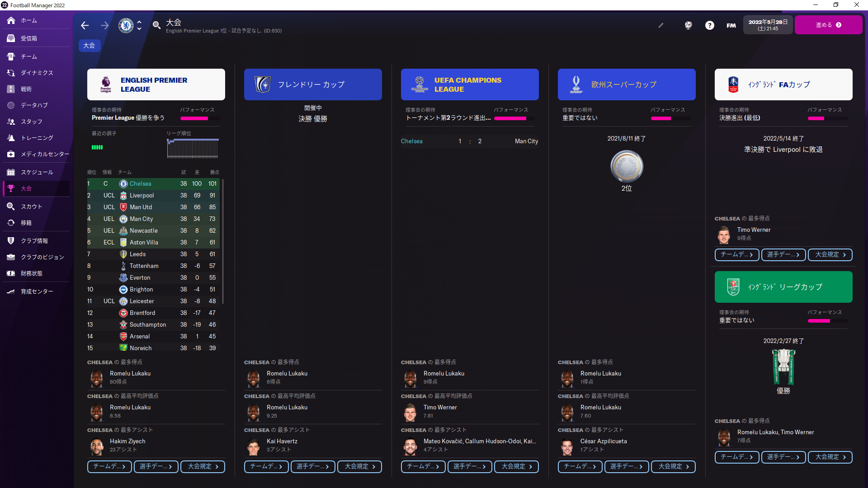The width and height of the screenshot is (868, 488).
Task: Open Man Utd row in league table
Action: click(153, 207)
